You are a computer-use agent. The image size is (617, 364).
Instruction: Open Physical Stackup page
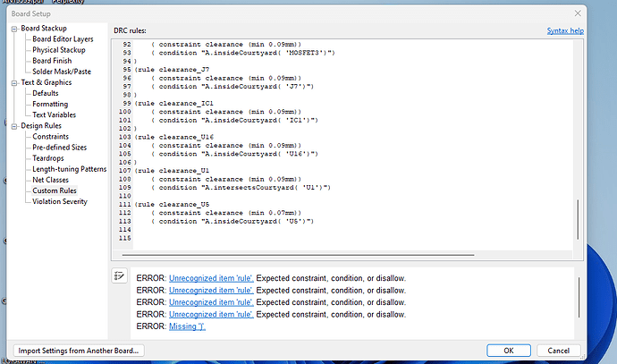59,50
